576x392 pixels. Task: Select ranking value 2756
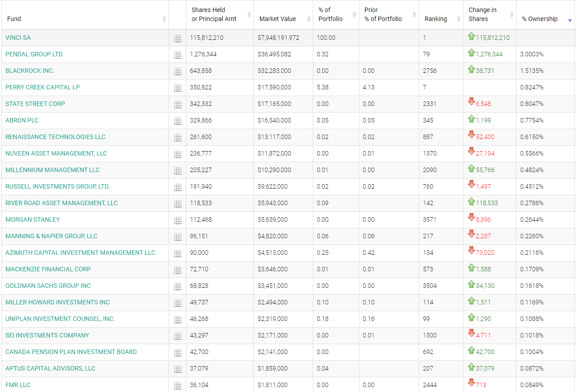pos(430,71)
